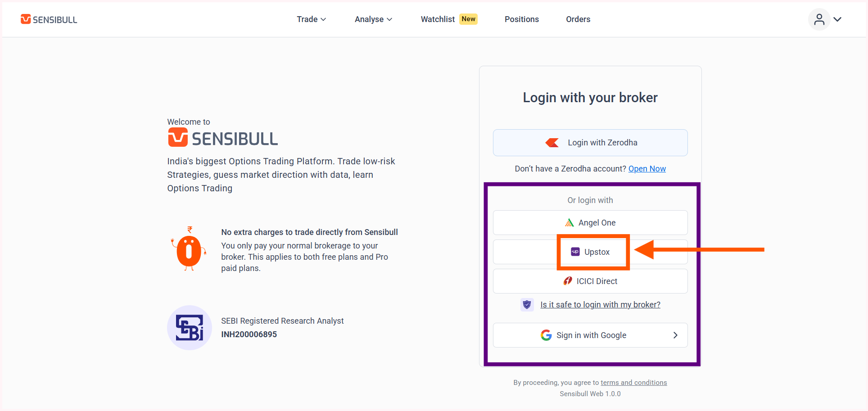The image size is (868, 411).
Task: Click Login with Zerodha button
Action: pyautogui.click(x=590, y=143)
